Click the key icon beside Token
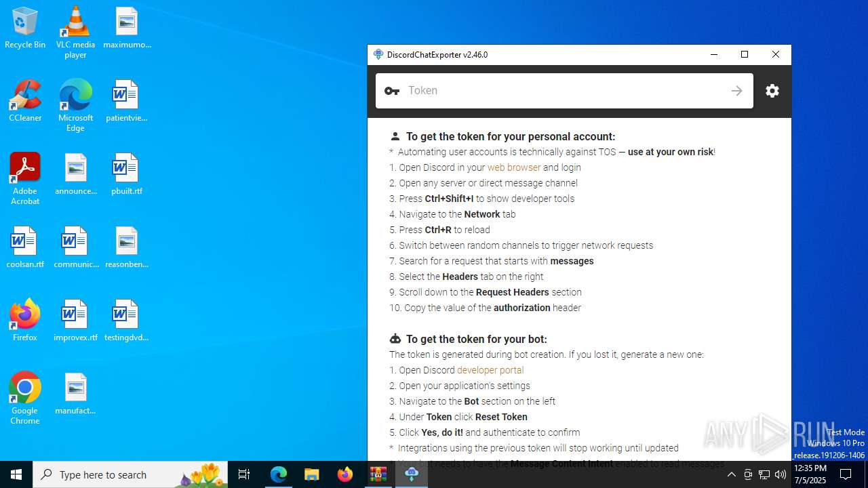This screenshot has width=868, height=488. 392,91
